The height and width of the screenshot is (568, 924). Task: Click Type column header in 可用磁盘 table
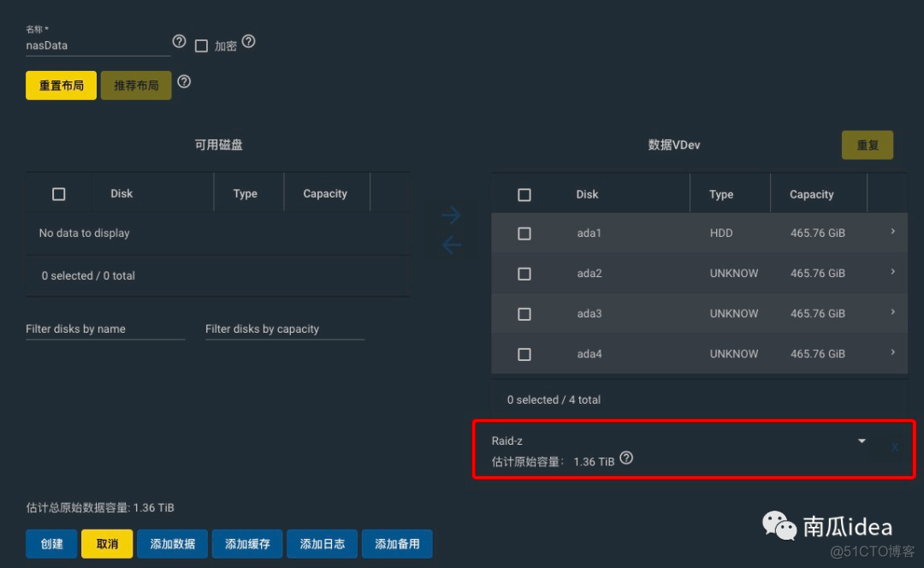tap(246, 194)
